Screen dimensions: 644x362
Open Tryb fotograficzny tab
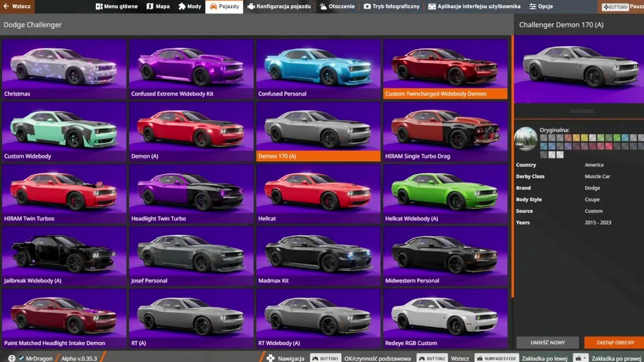click(x=391, y=7)
